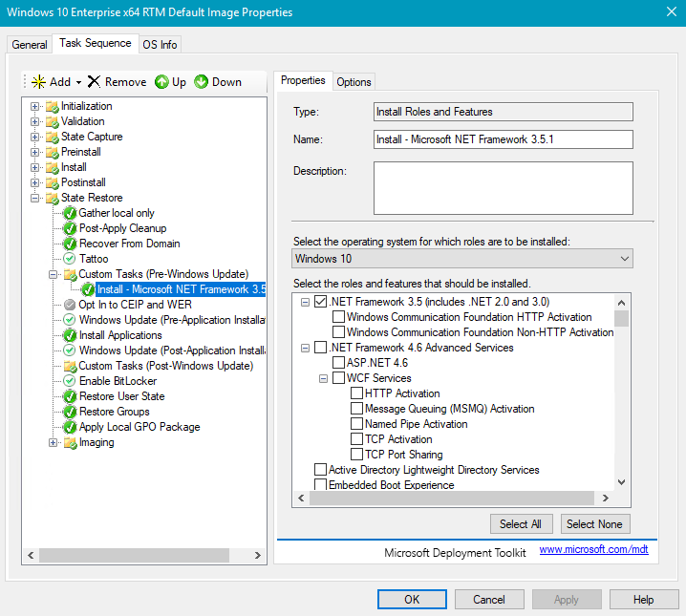Click icon beside Windows Update (Pre-Application Installation)

coord(70,320)
